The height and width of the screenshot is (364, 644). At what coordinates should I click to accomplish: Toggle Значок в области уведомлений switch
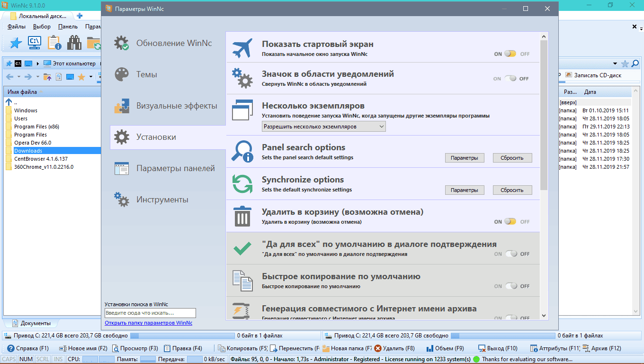click(510, 79)
